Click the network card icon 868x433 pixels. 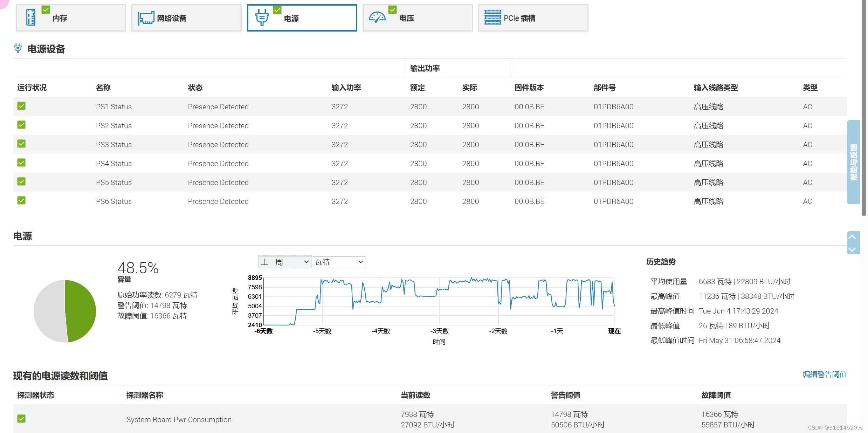click(146, 18)
